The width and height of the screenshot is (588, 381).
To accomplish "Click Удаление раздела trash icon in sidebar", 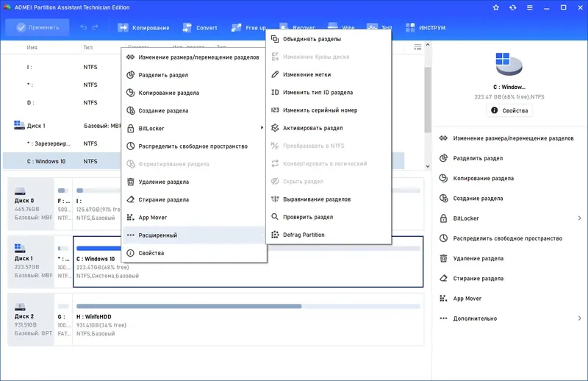I will (x=443, y=259).
